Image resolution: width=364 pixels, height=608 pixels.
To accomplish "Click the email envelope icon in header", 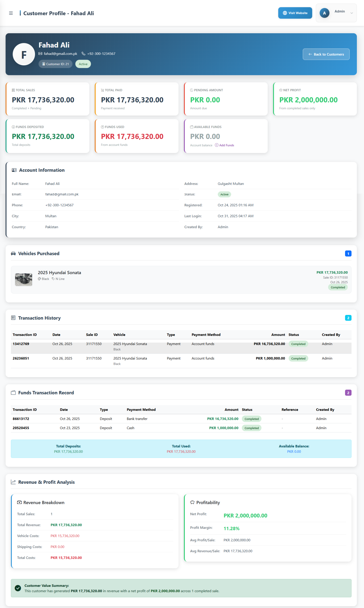I will coord(40,54).
